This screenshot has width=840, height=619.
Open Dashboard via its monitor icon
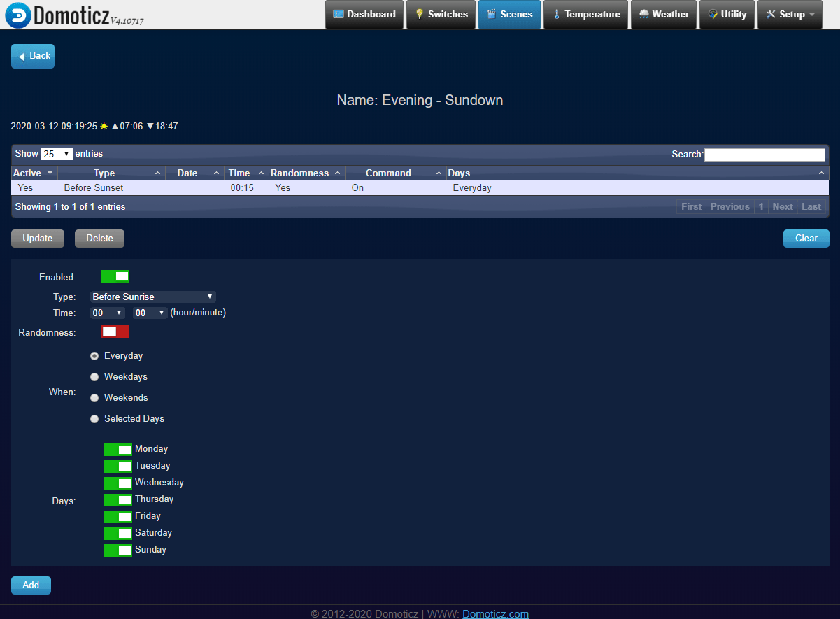pos(339,14)
